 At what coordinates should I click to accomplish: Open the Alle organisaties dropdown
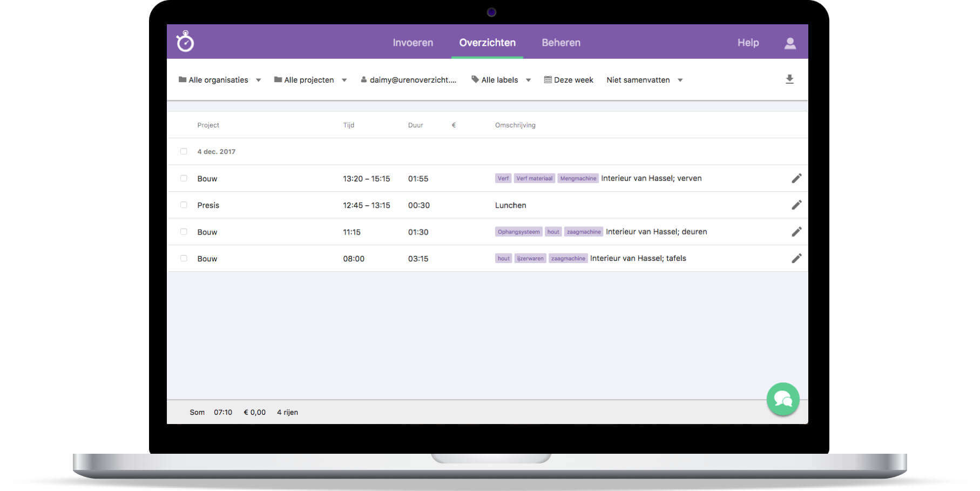[x=220, y=80]
